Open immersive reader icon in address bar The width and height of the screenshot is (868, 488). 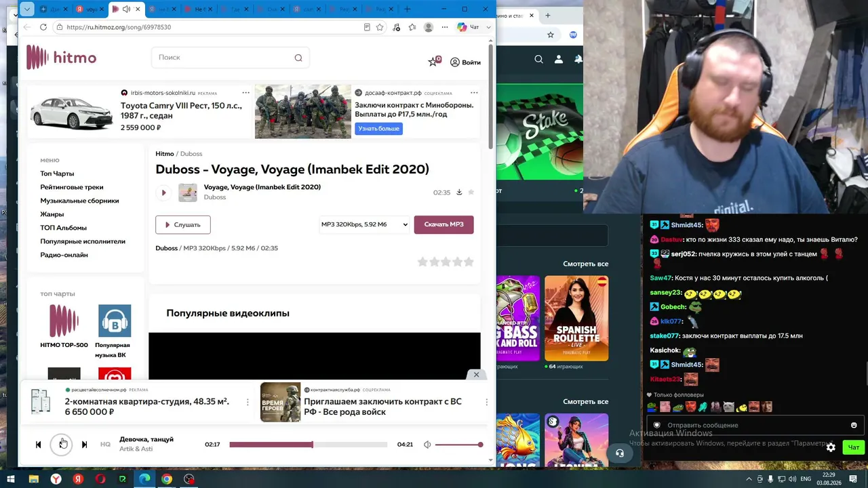[367, 27]
